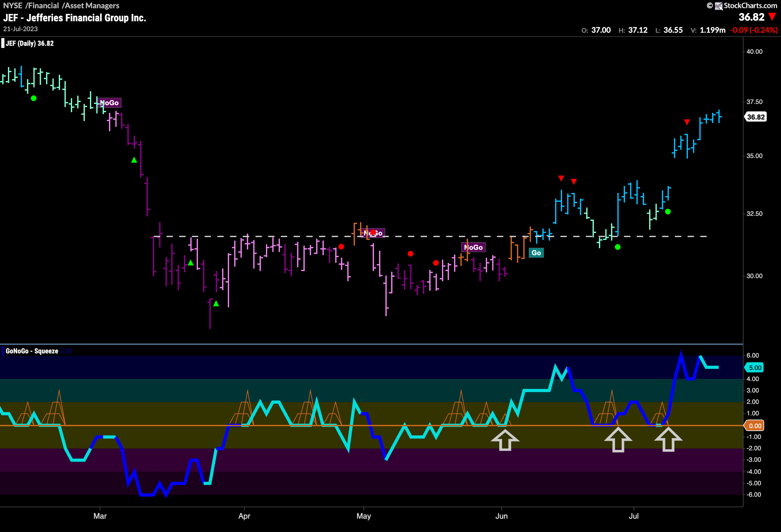Click the Apr label on time axis
Screen dimensions: 781x532
(244, 516)
